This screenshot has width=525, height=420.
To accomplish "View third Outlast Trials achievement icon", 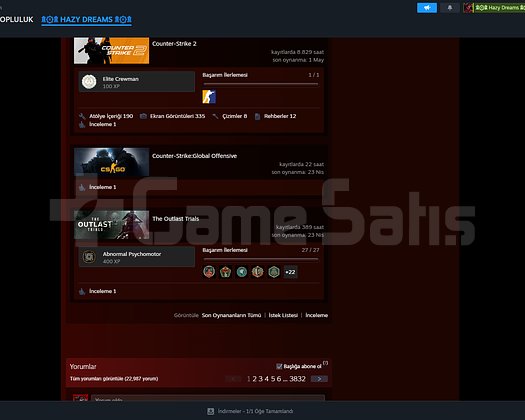I will click(x=241, y=272).
